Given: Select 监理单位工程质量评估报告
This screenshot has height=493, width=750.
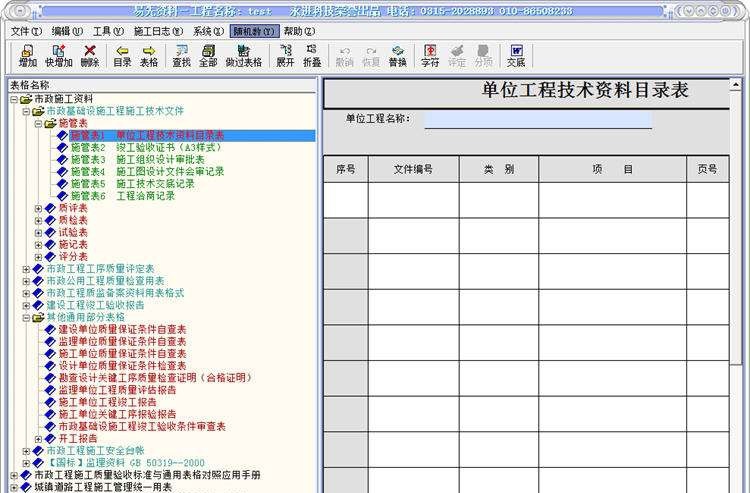Looking at the screenshot, I should coord(117,390).
